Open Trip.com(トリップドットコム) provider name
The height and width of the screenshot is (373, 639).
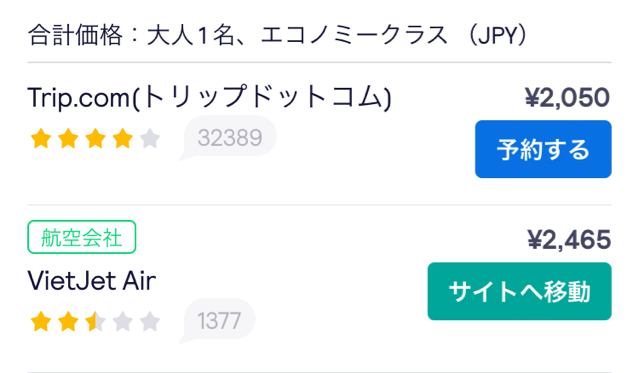pyautogui.click(x=209, y=97)
